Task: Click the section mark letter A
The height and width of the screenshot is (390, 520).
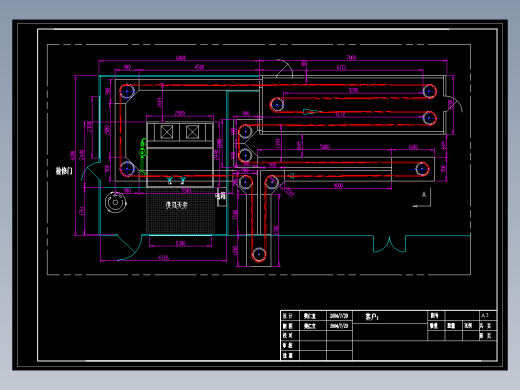Action: click(x=424, y=194)
